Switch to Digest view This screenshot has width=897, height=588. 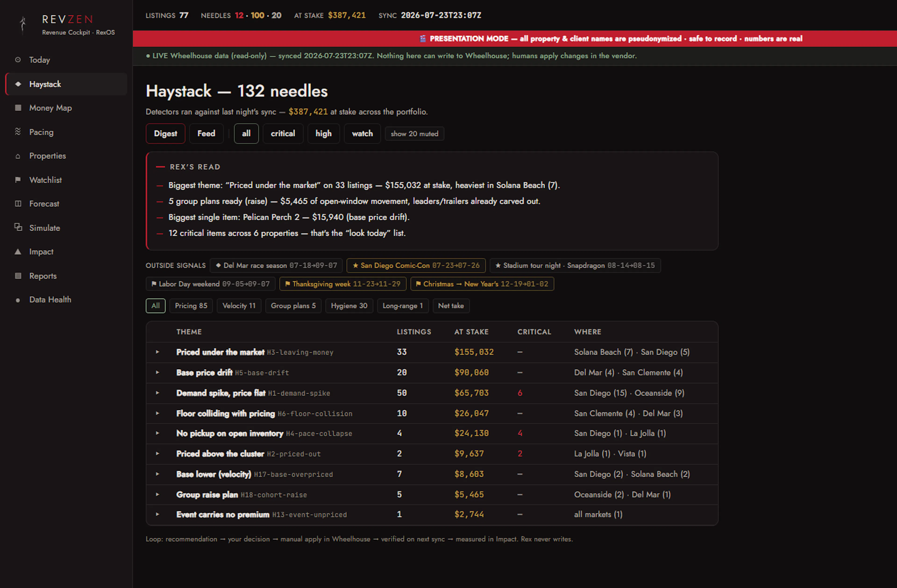[x=165, y=134]
